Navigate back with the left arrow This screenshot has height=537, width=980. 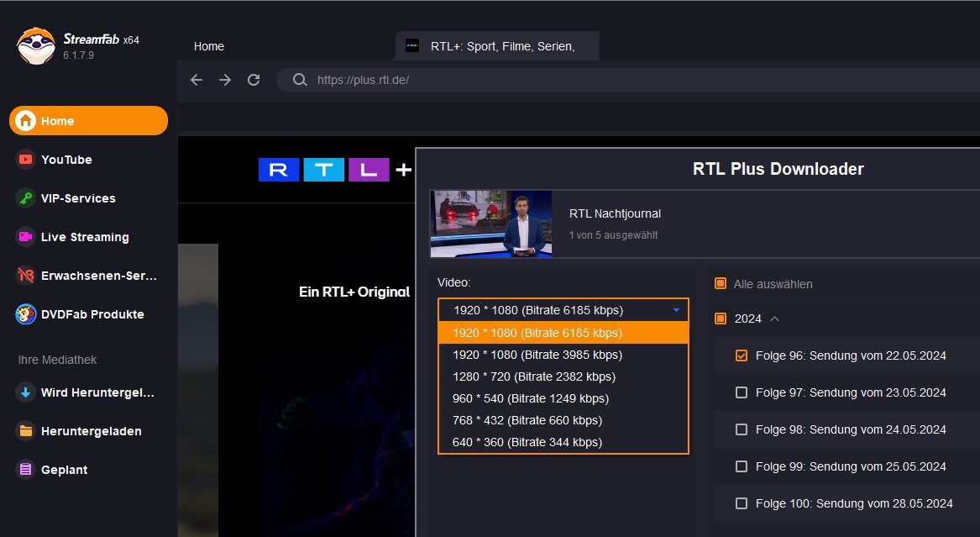point(197,80)
